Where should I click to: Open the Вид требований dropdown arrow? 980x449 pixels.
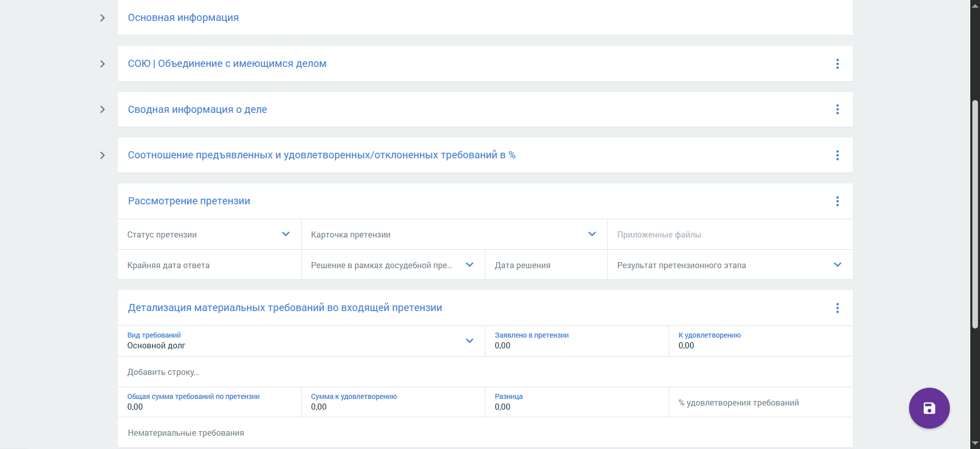pyautogui.click(x=470, y=341)
